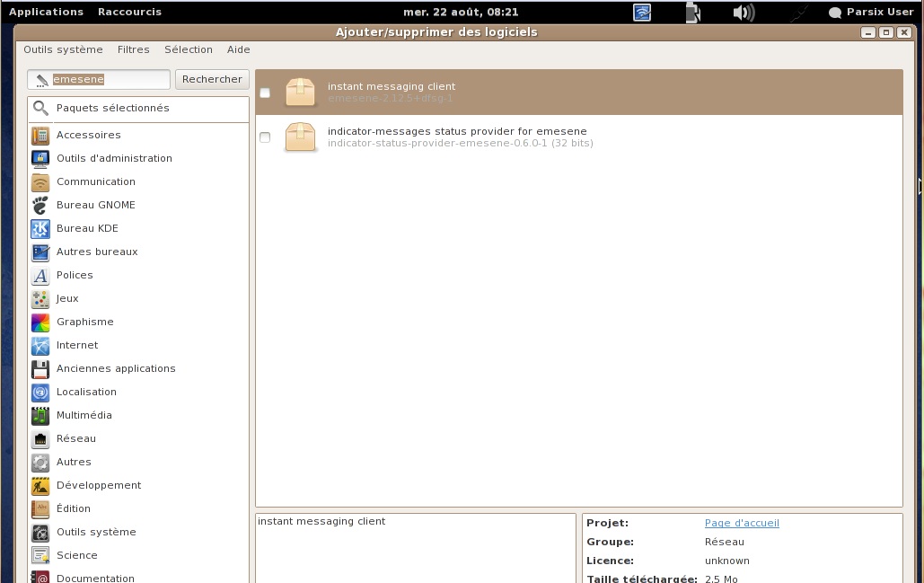Click the Autres gear icon
The width and height of the screenshot is (924, 583).
coord(40,462)
